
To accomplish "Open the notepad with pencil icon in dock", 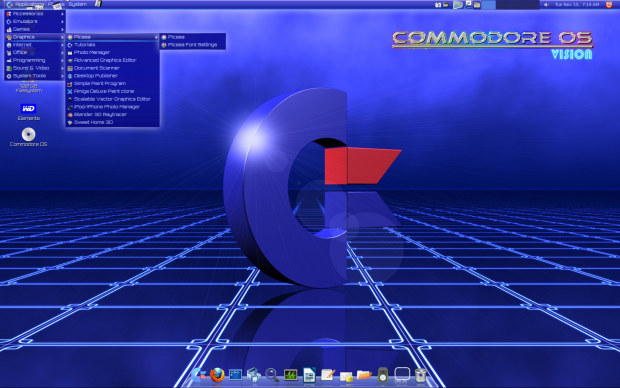I will pos(327,375).
